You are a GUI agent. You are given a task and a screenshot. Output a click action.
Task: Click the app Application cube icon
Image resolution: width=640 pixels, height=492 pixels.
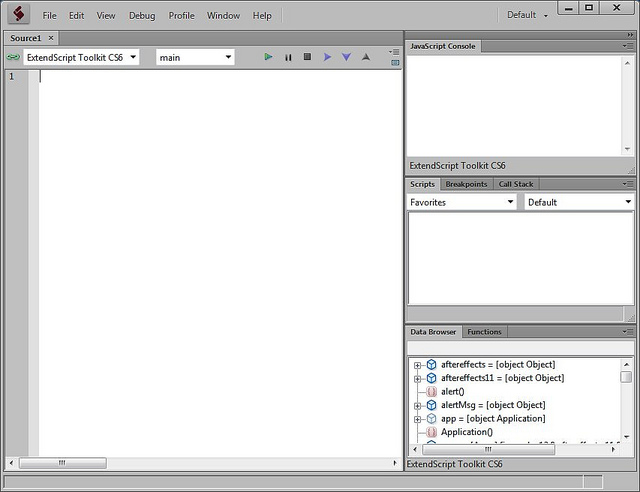431,419
